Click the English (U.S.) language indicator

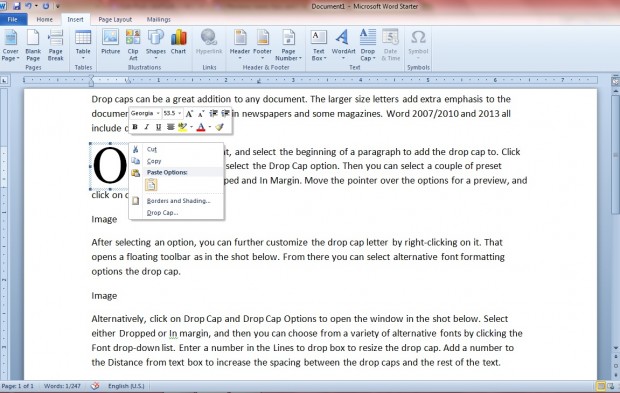pos(126,386)
